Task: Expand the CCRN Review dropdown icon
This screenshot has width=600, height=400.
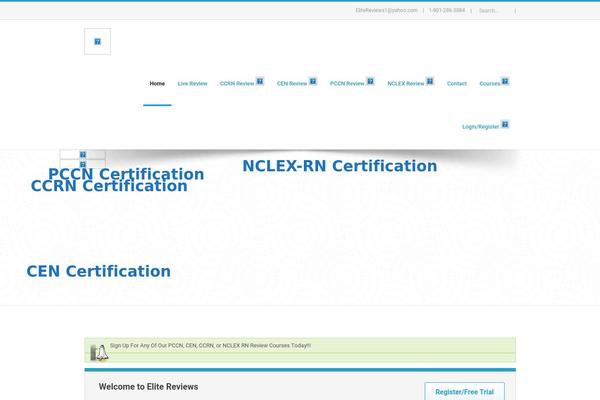Action: 260,81
